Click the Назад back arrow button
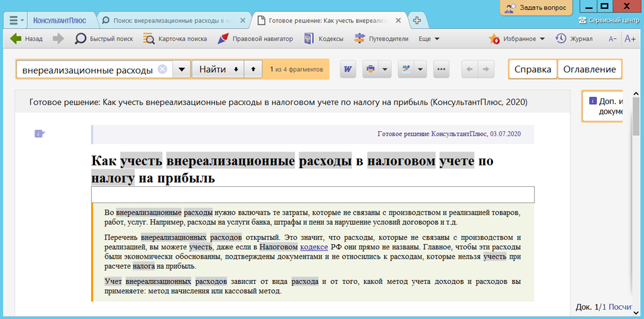Viewport: 644px width, 319px height. (x=26, y=39)
